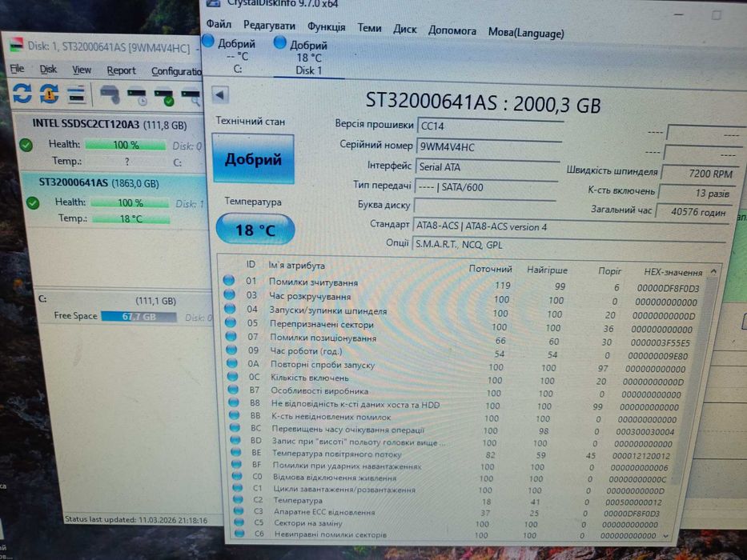The height and width of the screenshot is (560, 747).
Task: Click the Добрий health status button
Action: (x=253, y=159)
